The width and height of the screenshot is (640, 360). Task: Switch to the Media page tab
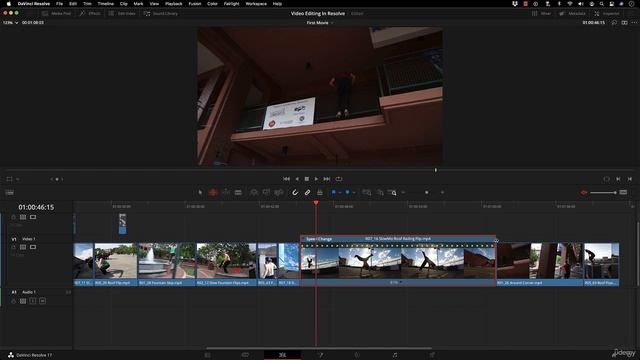(x=208, y=355)
